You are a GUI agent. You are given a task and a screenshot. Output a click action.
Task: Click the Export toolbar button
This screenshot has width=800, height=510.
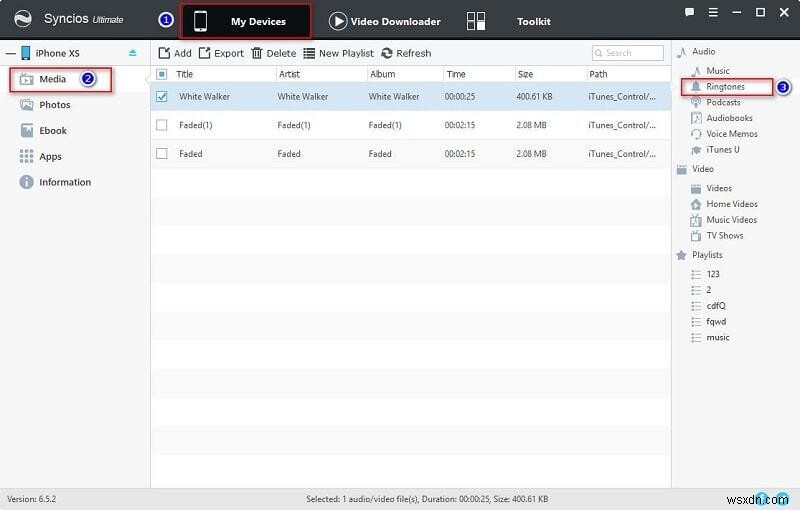(x=221, y=53)
